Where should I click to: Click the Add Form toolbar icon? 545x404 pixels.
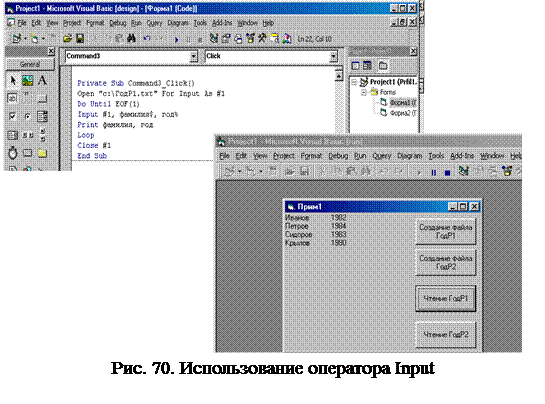click(x=34, y=38)
